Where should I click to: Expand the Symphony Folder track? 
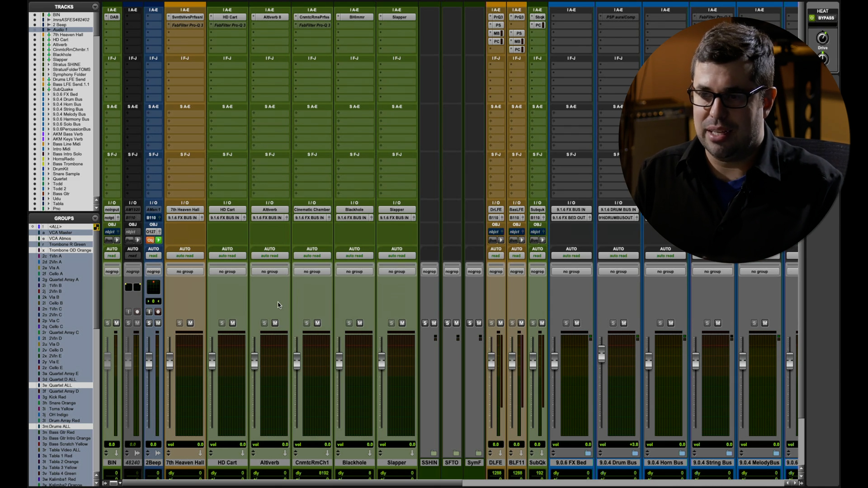pyautogui.click(x=49, y=75)
